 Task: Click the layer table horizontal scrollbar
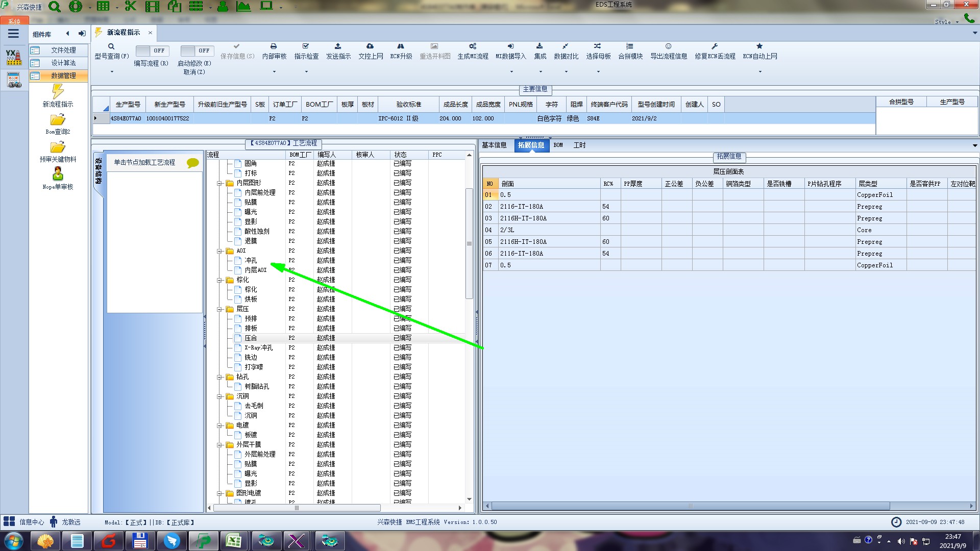pos(690,506)
